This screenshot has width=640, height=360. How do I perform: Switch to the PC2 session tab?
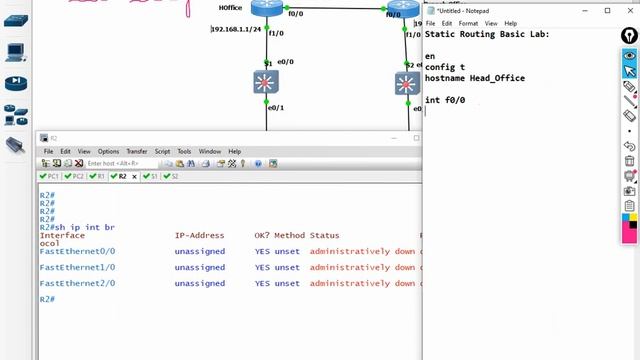coord(74,176)
